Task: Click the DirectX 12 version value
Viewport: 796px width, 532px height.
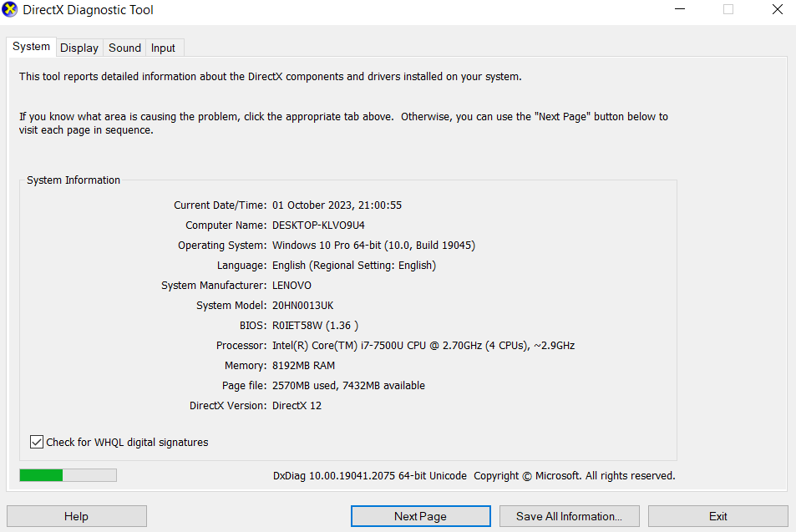Action: 297,406
